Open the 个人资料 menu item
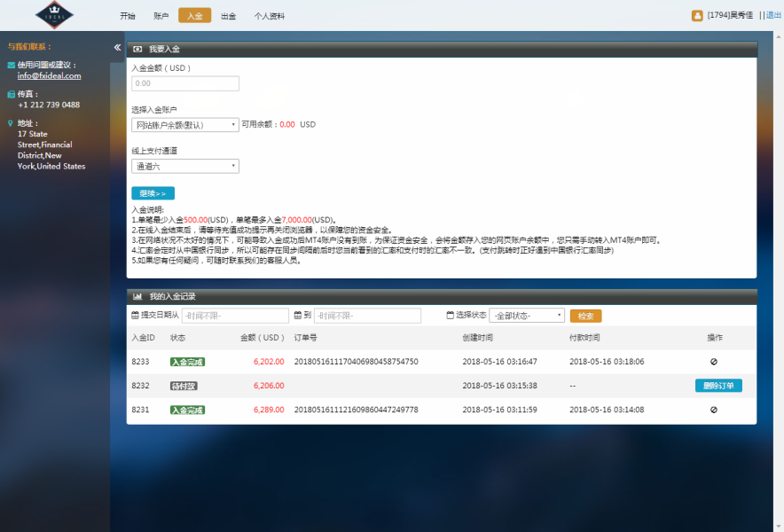This screenshot has width=784, height=532. click(269, 16)
